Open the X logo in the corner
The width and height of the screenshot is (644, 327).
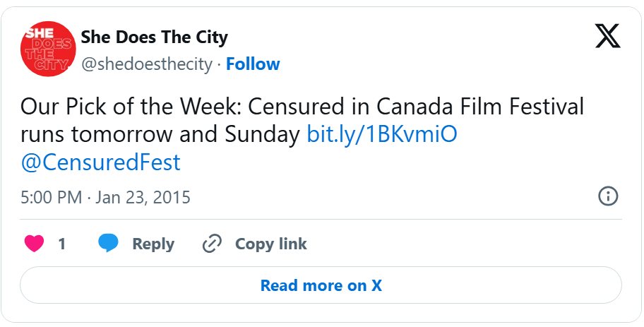point(607,36)
